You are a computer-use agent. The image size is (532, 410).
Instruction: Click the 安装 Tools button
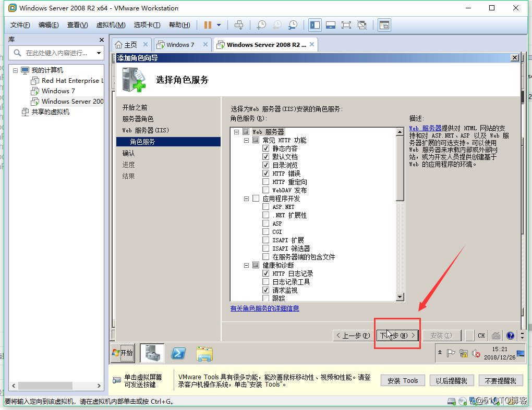pyautogui.click(x=403, y=381)
